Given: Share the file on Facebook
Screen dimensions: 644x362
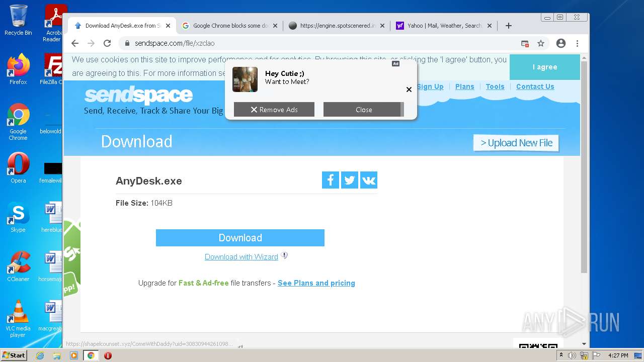Looking at the screenshot, I should 331,180.
